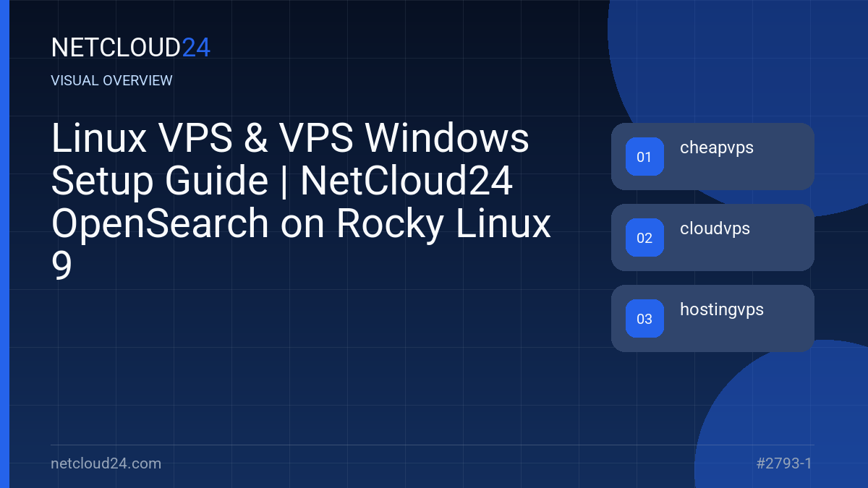Screen dimensions: 868x488
Task: Select the 01 number badge
Action: click(644, 157)
